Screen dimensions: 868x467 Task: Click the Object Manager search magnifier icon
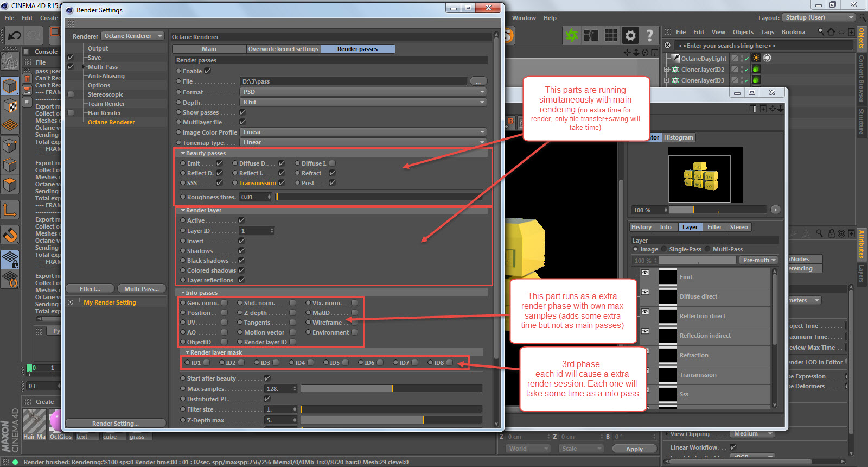point(821,32)
